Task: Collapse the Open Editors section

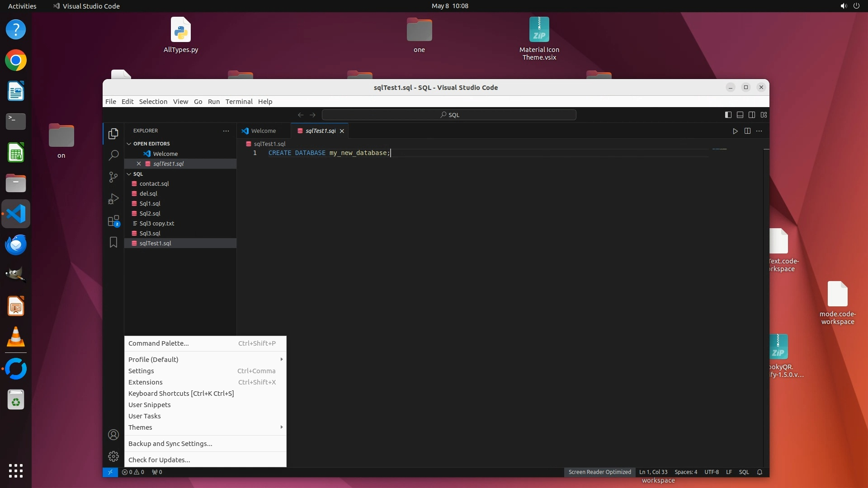Action: [151, 144]
